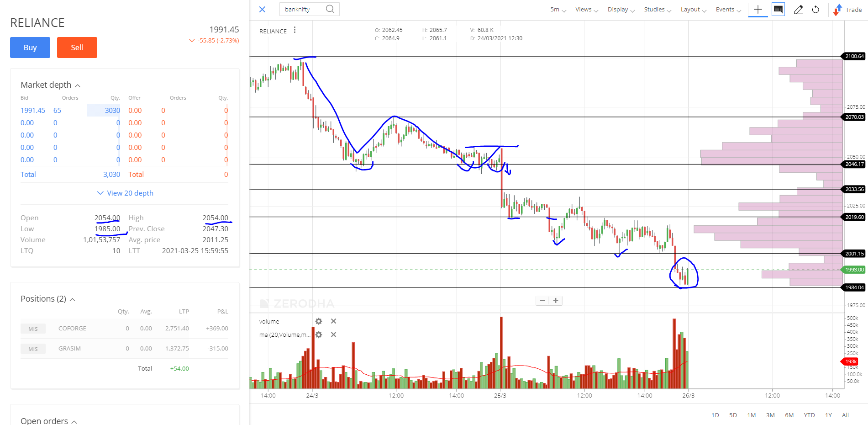Zoom out chart with minus button
Image resolution: width=868 pixels, height=425 pixels.
[x=542, y=300]
